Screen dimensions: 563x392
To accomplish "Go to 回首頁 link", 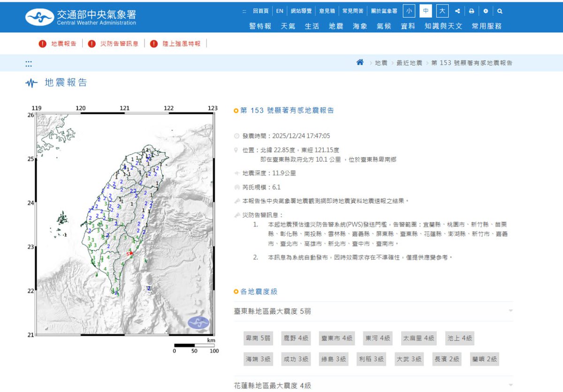I will 261,11.
